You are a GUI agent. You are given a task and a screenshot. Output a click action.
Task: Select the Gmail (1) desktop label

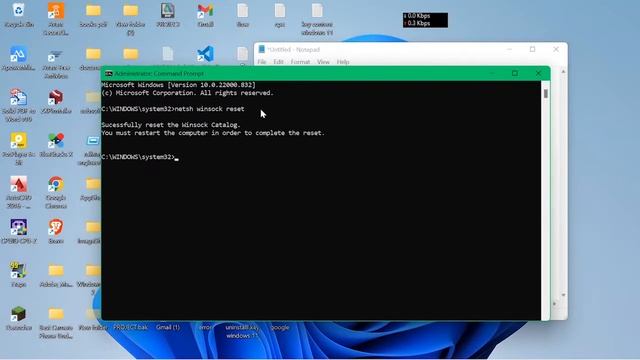(168, 327)
